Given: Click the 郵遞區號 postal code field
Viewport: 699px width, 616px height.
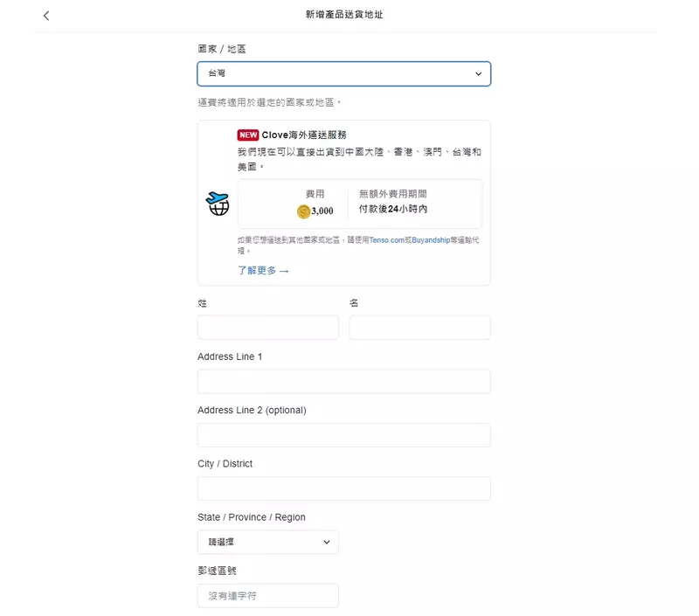Looking at the screenshot, I should click(267, 596).
